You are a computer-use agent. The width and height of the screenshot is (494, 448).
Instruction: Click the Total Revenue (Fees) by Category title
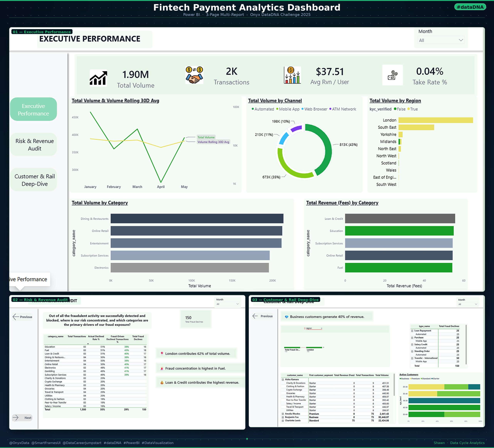(x=342, y=202)
